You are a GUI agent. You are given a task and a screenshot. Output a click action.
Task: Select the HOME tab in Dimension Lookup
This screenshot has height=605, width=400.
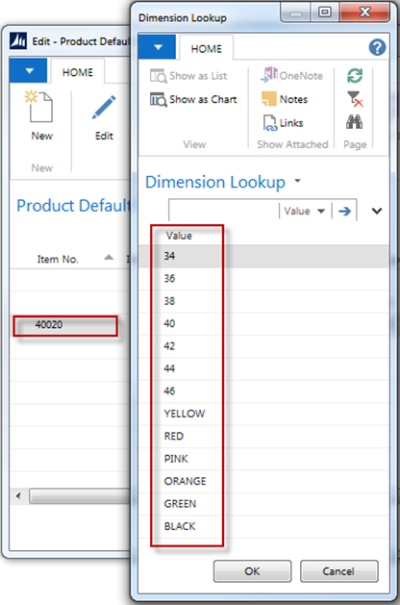click(x=206, y=49)
